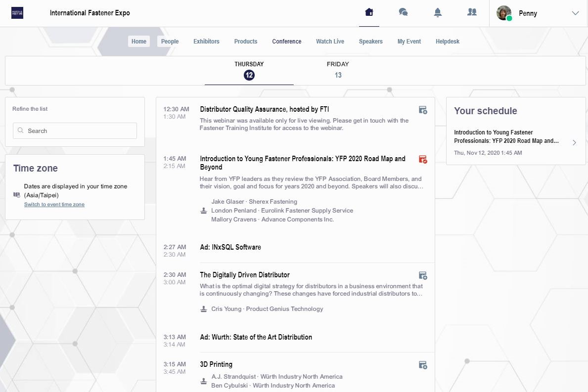Click the time zone map icon
588x392 pixels.
16,195
